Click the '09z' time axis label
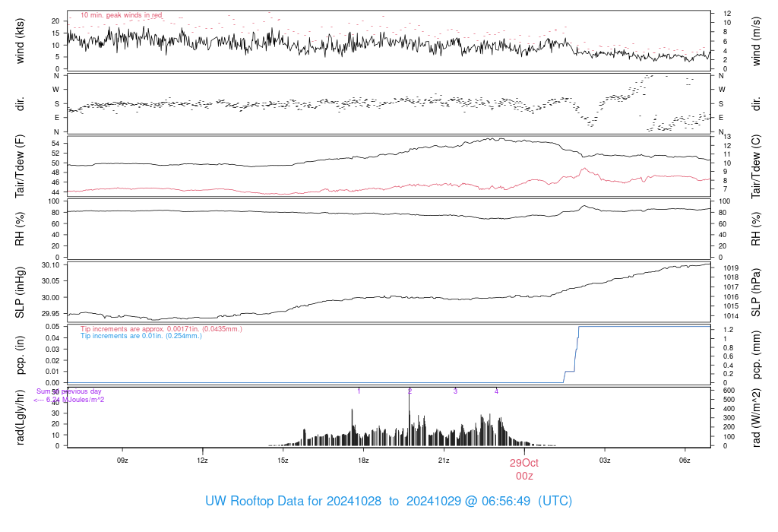The image size is (778, 532). tap(122, 461)
